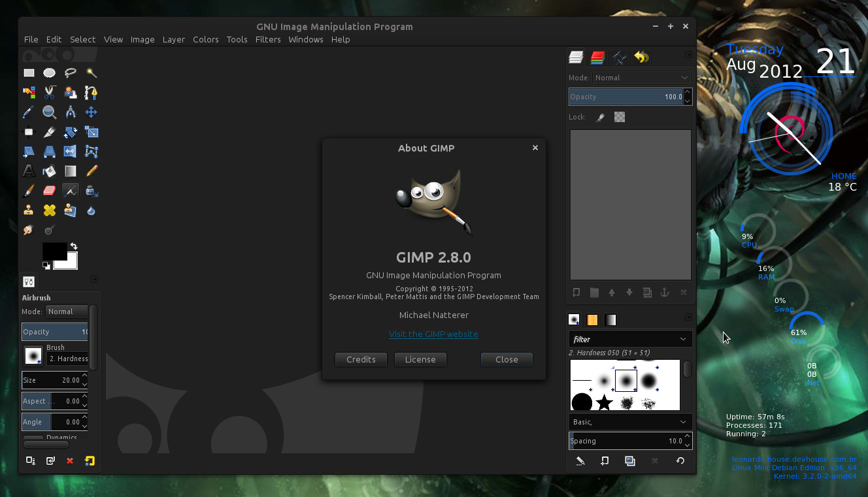Activate the Scissors Select tool
The width and height of the screenshot is (868, 497).
pos(50,93)
